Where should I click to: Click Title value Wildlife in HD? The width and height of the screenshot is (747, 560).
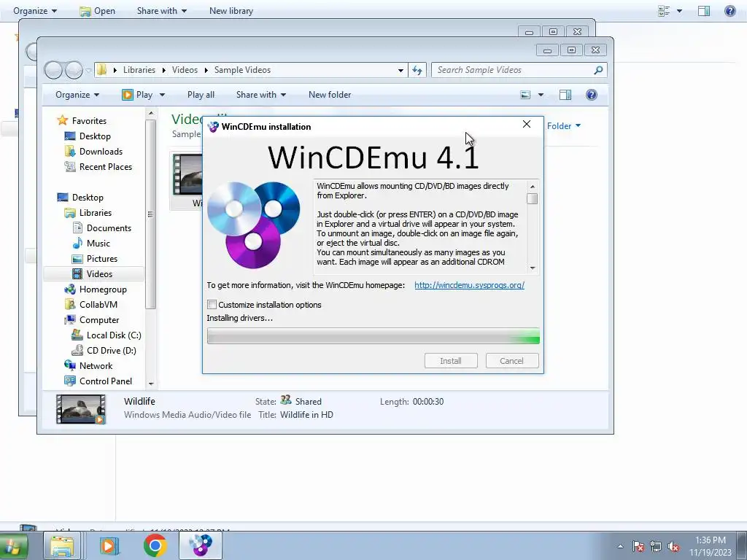click(x=306, y=415)
